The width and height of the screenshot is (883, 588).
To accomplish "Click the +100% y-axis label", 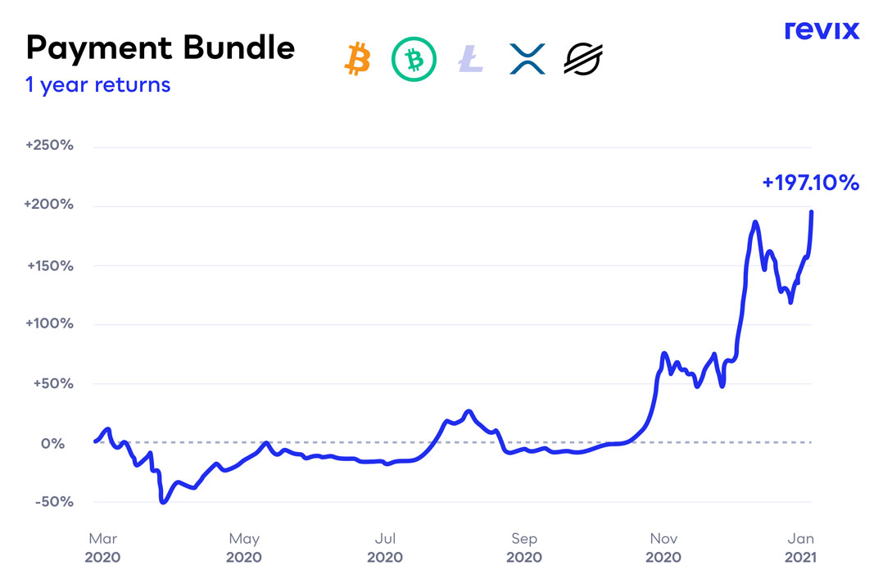I will tap(50, 324).
